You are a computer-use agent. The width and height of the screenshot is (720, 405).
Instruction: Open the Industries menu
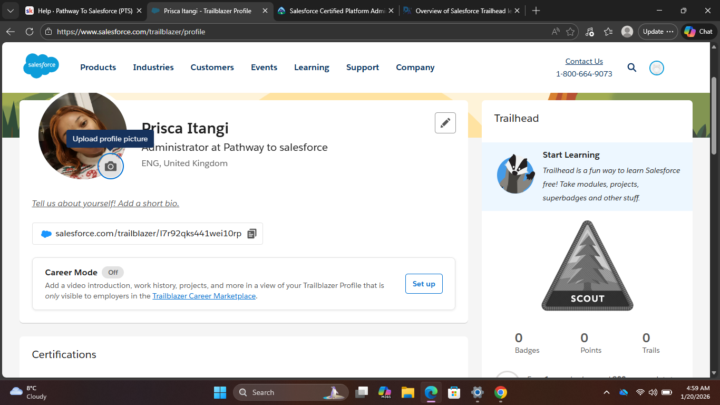pos(153,68)
